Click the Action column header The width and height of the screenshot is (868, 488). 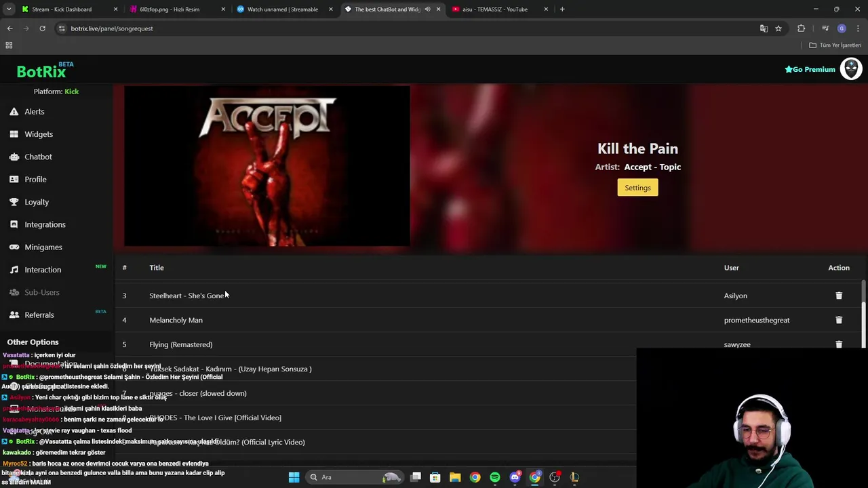click(x=839, y=268)
